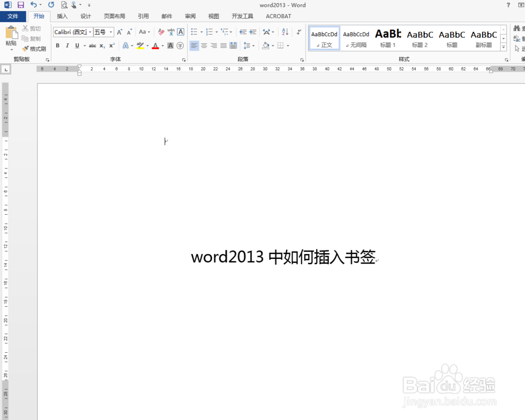Open Word Help with the question mark
Screen dimensions: 525x420
coord(508,5)
